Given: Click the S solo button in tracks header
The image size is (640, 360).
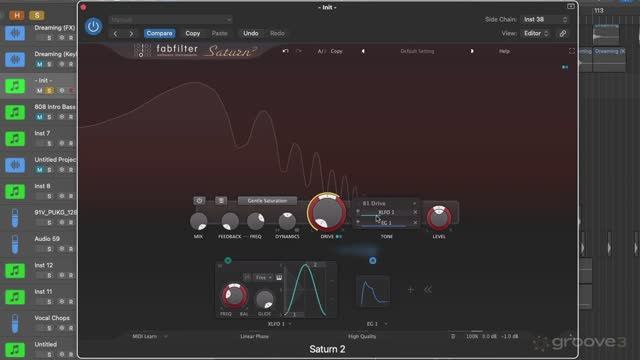Looking at the screenshot, I should pyautogui.click(x=37, y=16).
